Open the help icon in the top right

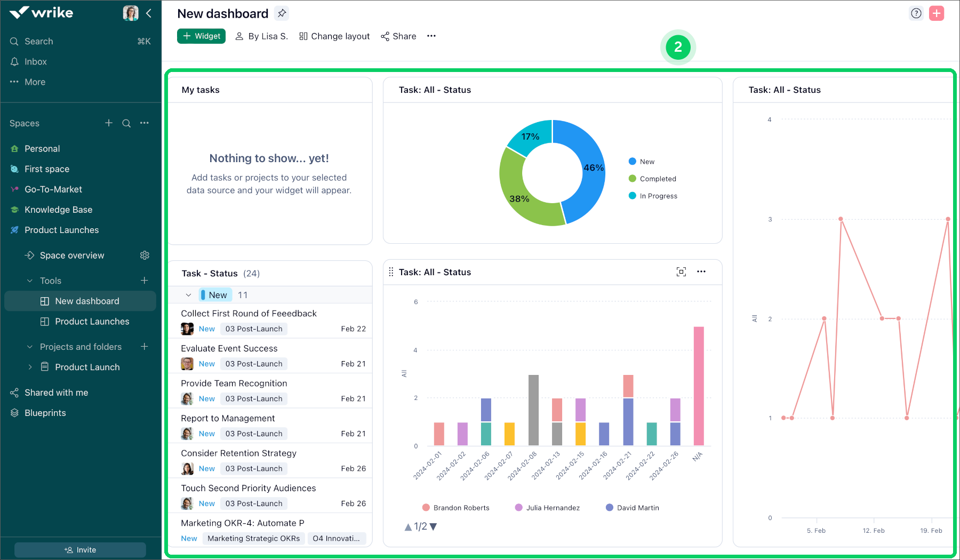[x=916, y=13]
